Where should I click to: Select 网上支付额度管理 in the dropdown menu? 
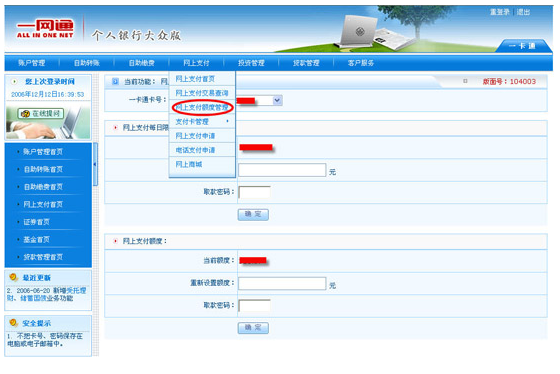pyautogui.click(x=202, y=107)
